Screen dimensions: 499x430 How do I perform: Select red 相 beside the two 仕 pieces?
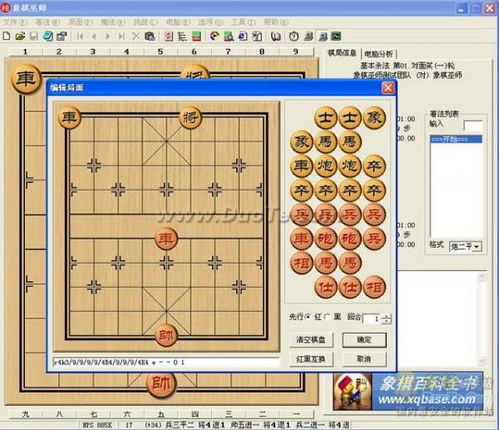pos(374,287)
